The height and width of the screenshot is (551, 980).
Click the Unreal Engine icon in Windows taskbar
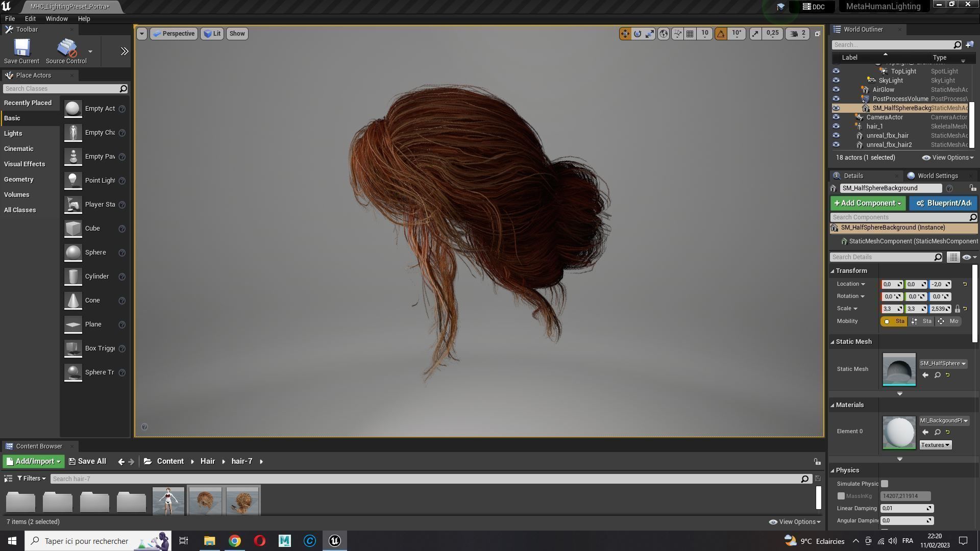335,541
